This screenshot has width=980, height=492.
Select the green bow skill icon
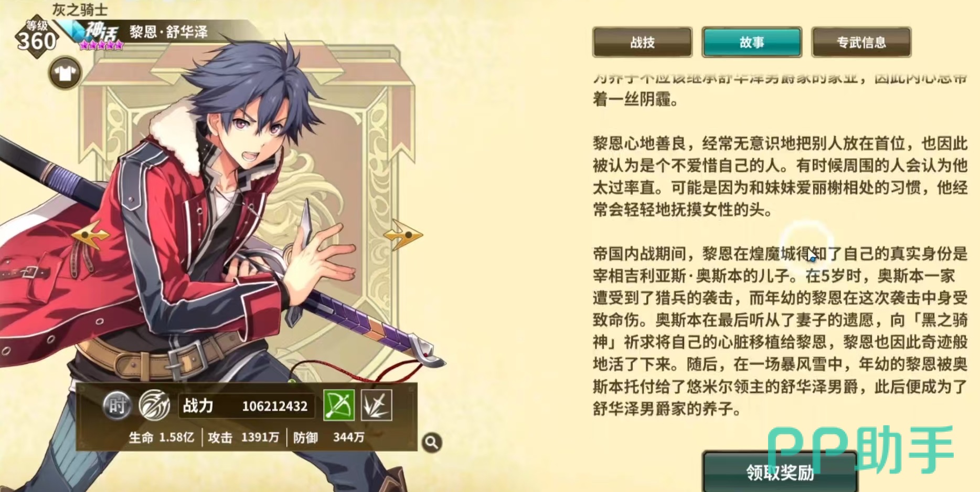coord(339,405)
